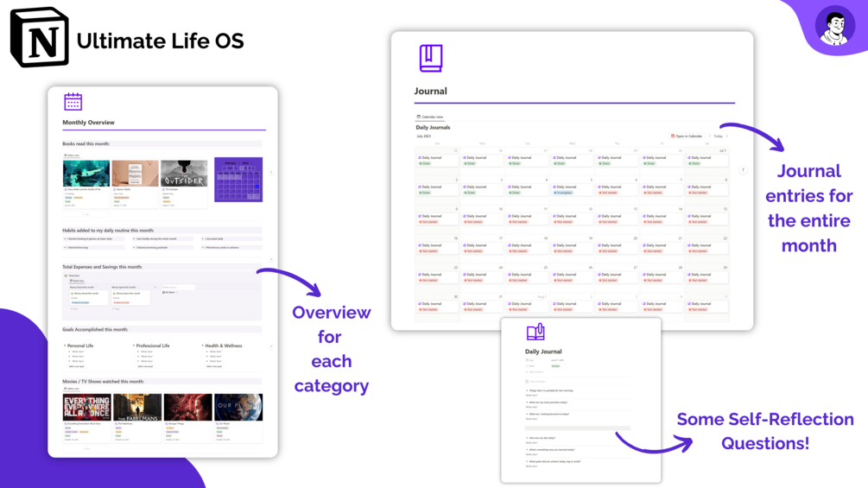Click the New button below Books gallery

[x=86, y=214]
